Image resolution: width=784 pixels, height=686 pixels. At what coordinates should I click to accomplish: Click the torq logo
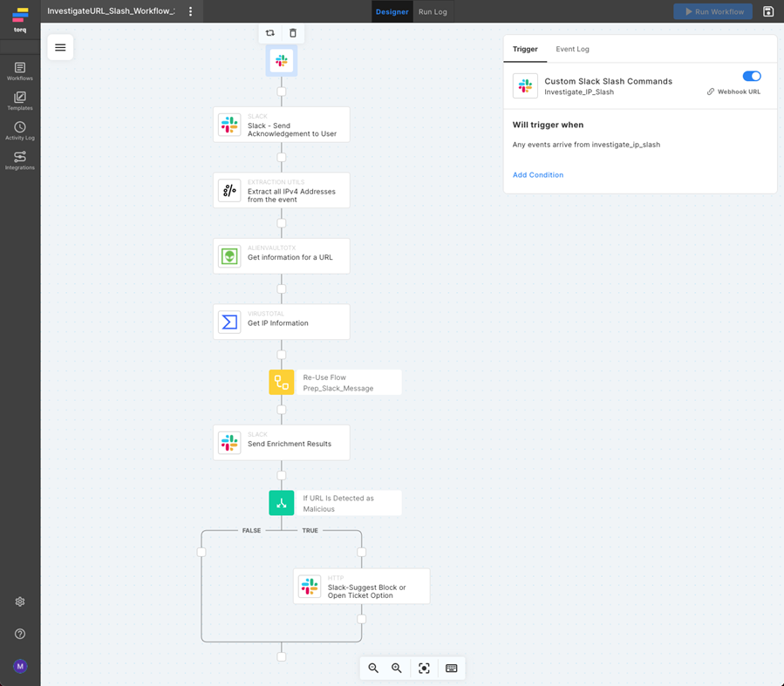pos(20,20)
